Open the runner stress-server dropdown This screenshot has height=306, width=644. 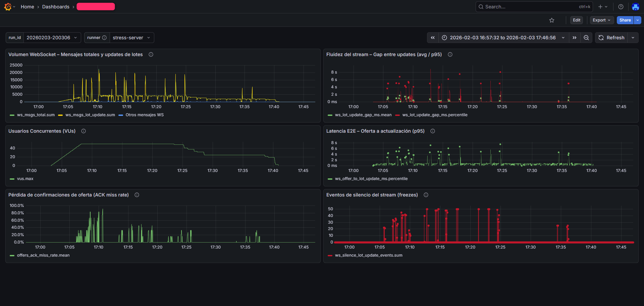(131, 38)
